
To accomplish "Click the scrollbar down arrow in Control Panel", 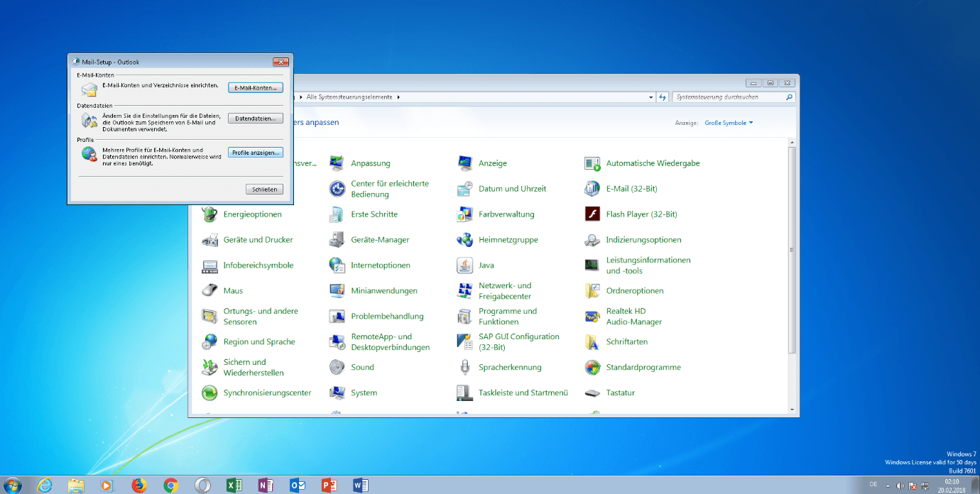I will (x=793, y=410).
